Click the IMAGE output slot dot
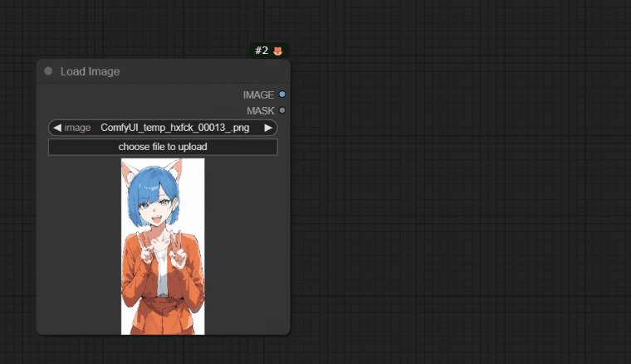The image size is (631, 364). 282,95
